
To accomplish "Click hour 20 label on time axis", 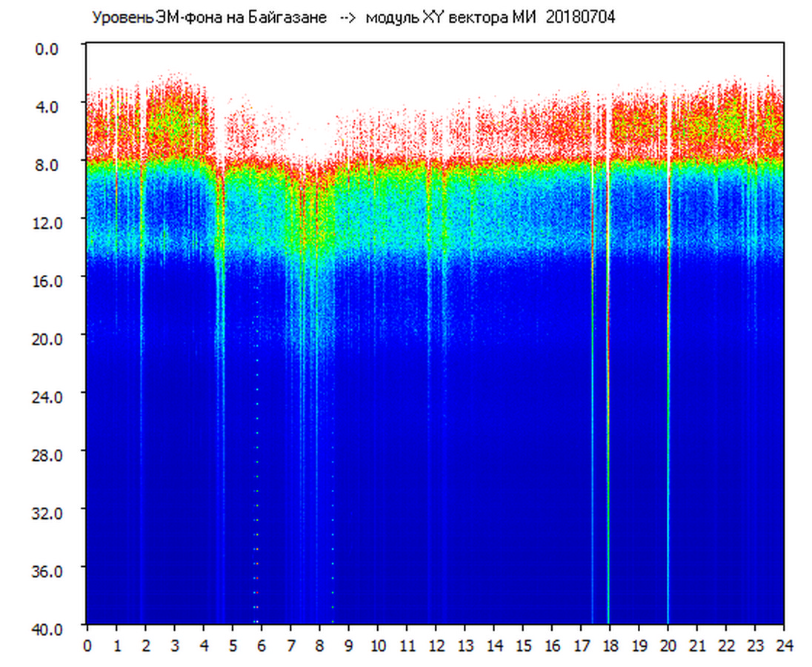I will pos(668,645).
